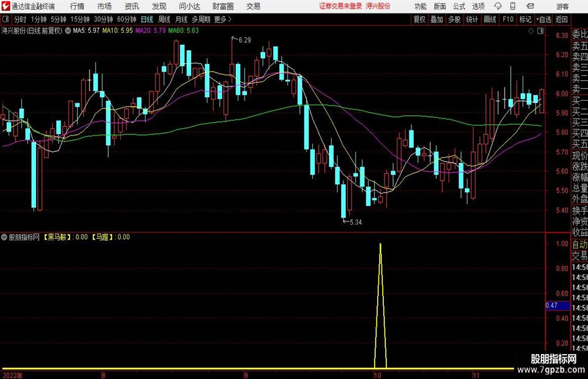Screen dimensions: 588x379
Task: Click the blue 0.47 axis value tag
Action: pos(558,306)
